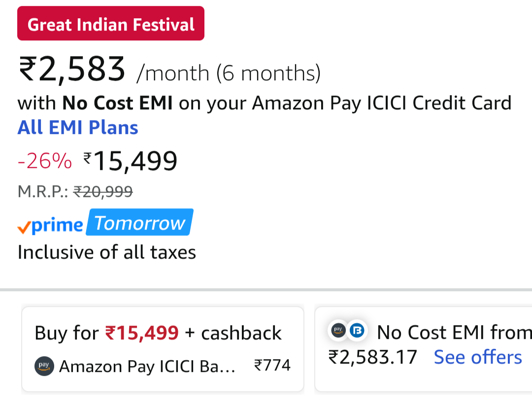This screenshot has width=532, height=402.
Task: Tap the large ₹15,499 deal price
Action: pyautogui.click(x=131, y=161)
